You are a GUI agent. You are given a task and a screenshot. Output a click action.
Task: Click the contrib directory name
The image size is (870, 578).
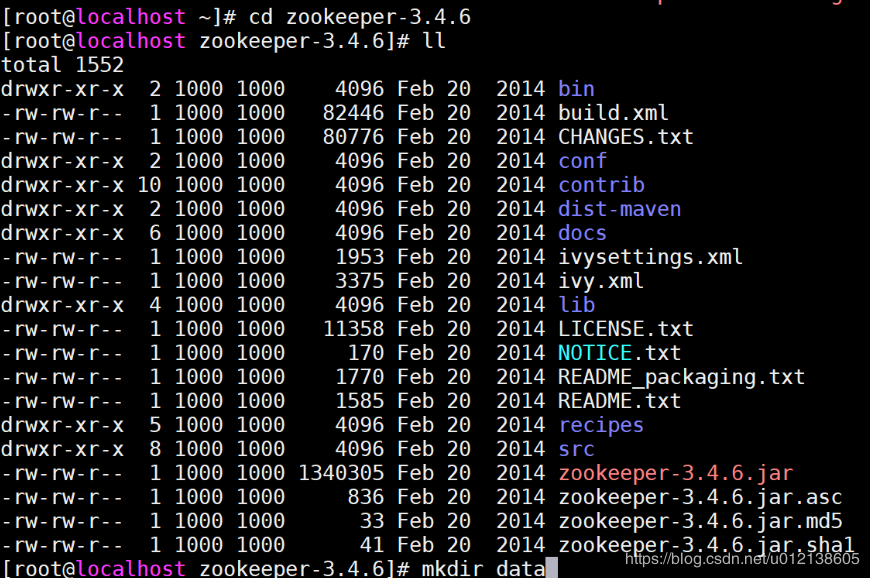coord(601,185)
